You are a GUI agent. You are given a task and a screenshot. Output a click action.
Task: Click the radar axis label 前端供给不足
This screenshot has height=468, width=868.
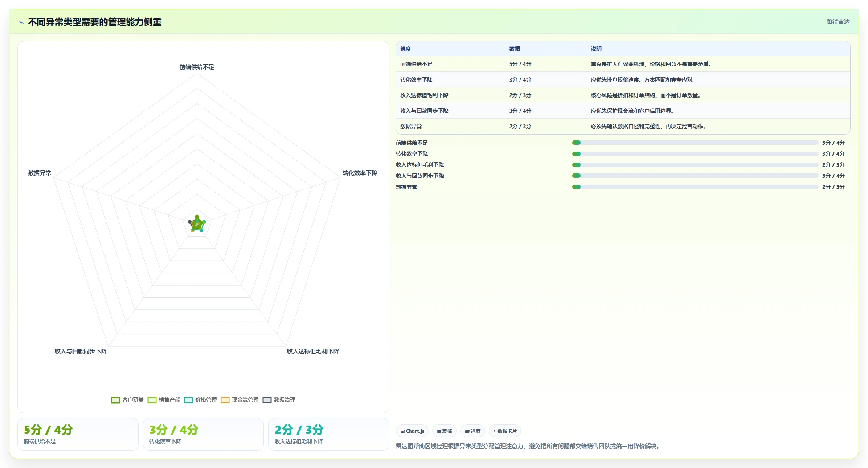(197, 67)
